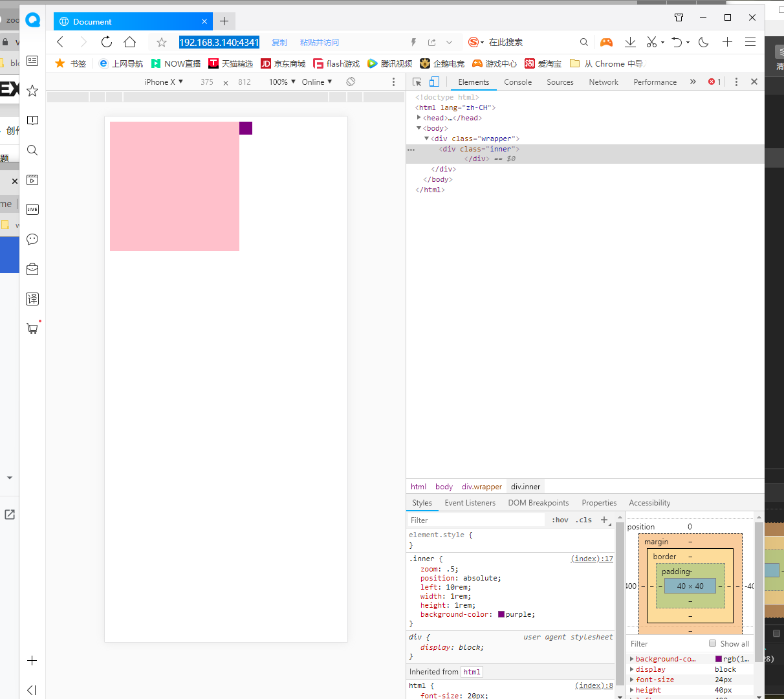Click the undo closed tab icon
784x699 pixels.
coord(677,42)
